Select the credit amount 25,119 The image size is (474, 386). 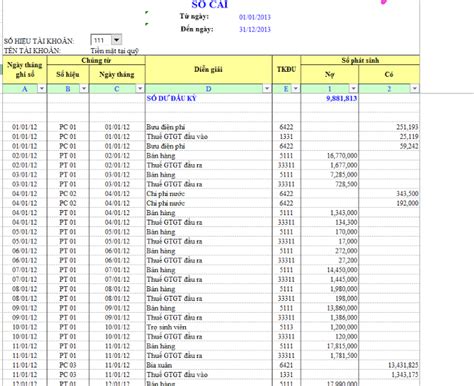point(409,136)
